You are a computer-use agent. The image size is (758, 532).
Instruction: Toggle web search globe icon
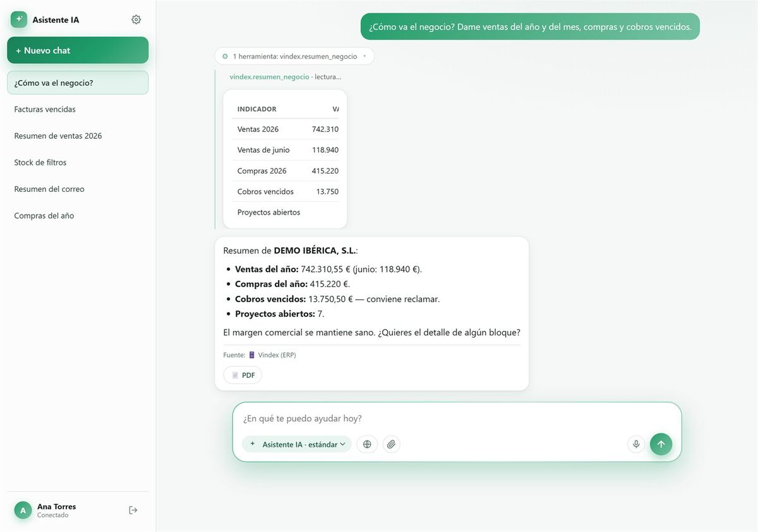tap(367, 444)
